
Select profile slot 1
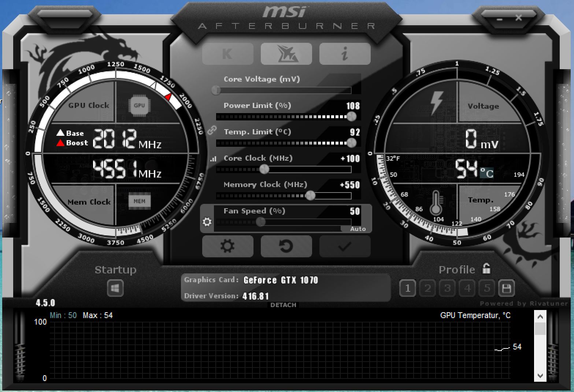(x=408, y=288)
